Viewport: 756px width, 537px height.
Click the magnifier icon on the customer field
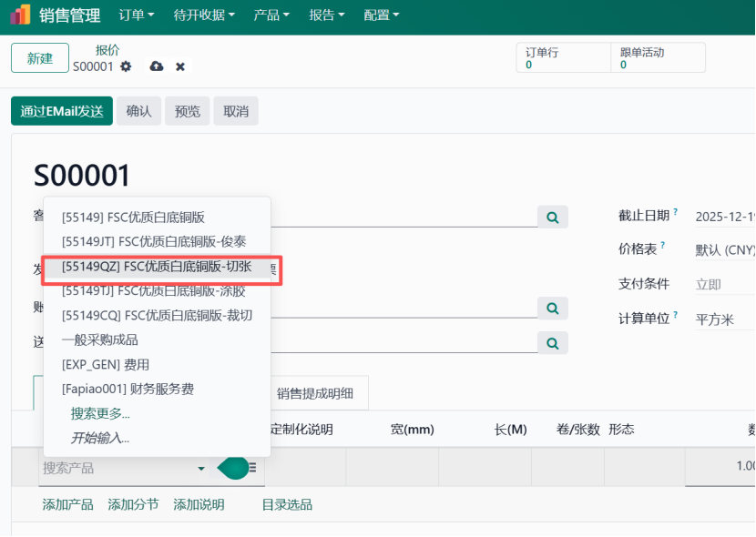[553, 217]
